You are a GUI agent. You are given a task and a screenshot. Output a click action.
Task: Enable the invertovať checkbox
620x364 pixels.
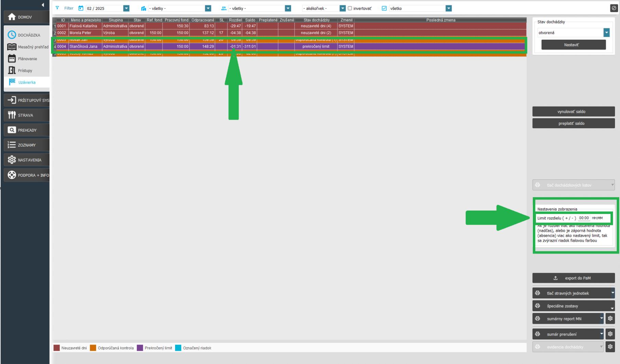[350, 8]
